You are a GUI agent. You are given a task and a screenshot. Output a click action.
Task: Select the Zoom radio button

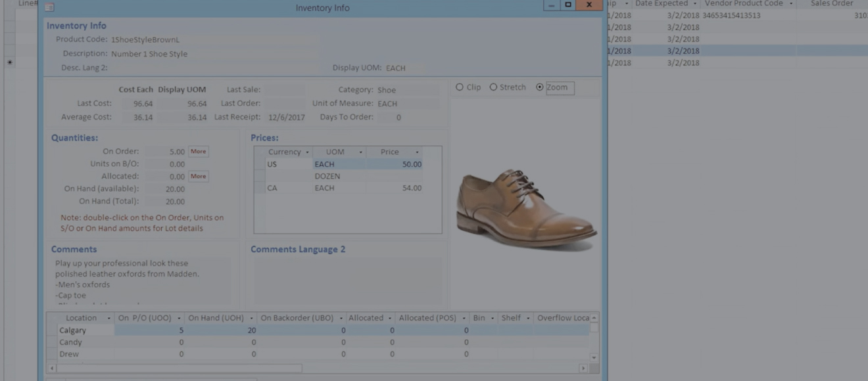click(x=540, y=87)
